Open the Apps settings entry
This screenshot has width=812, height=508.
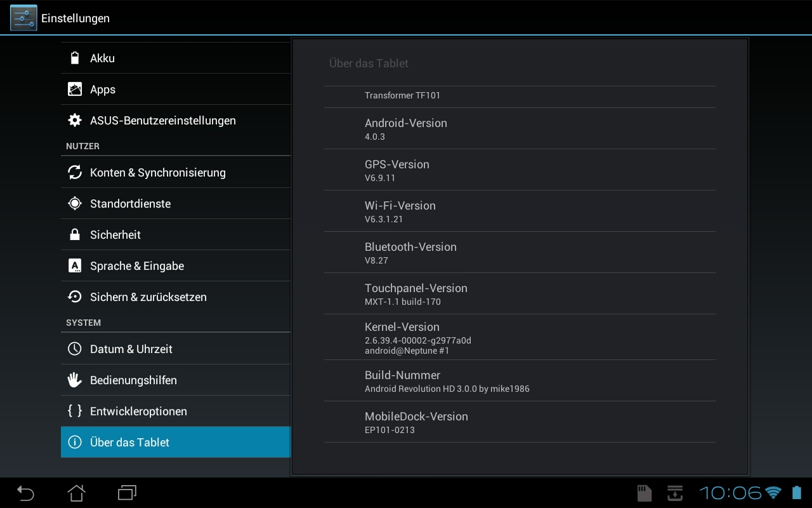pos(176,89)
